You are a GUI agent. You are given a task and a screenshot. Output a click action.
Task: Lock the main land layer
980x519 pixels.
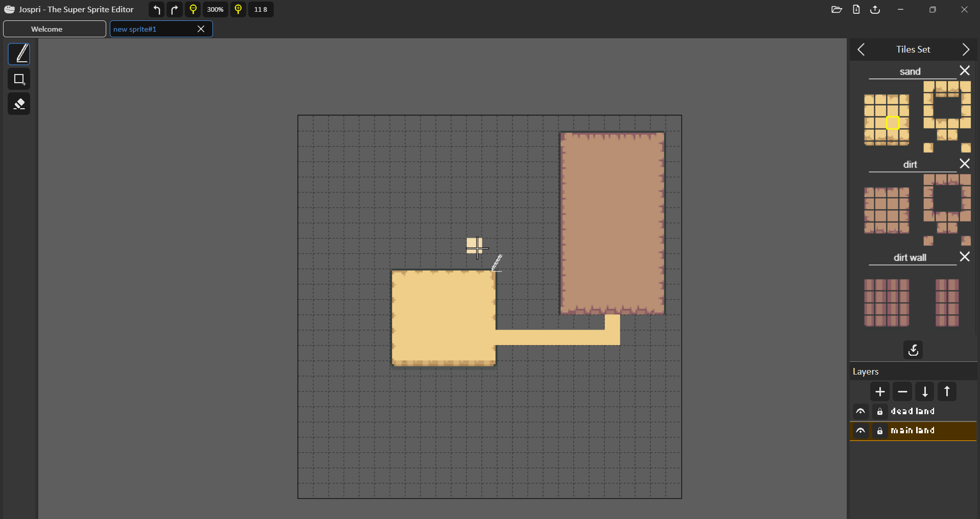coord(880,431)
